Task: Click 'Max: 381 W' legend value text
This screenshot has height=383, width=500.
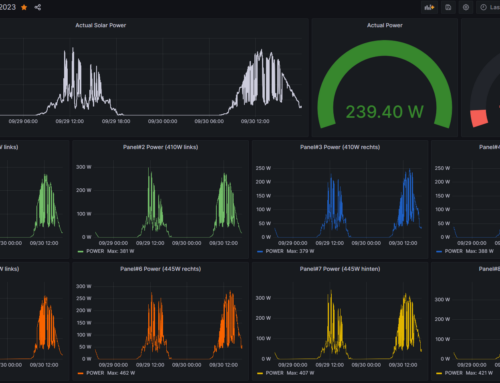Action: tap(121, 251)
